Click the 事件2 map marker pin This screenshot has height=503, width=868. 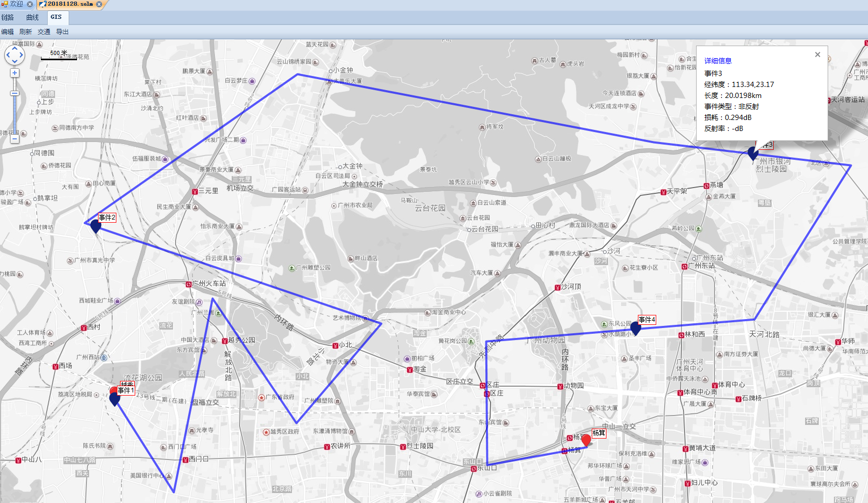[x=95, y=226]
